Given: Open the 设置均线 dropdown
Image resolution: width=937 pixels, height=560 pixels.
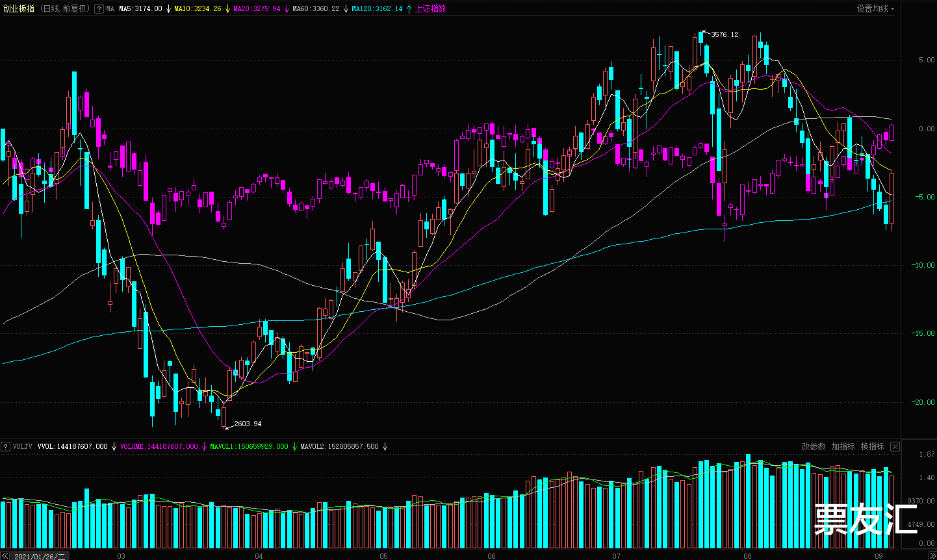Looking at the screenshot, I should pos(875,9).
